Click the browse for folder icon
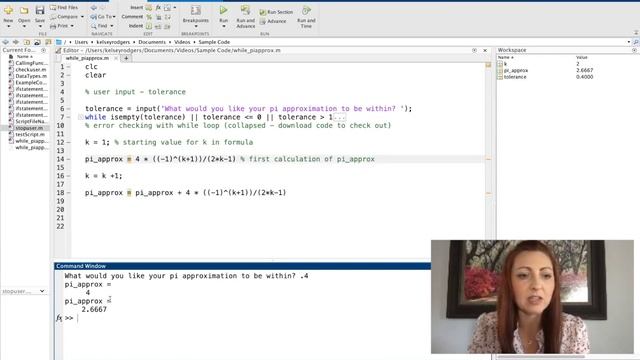 [x=37, y=42]
